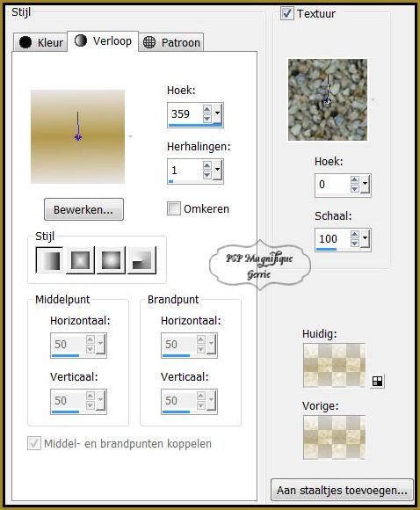Open the Herhalingen dropdown arrow
This screenshot has width=420, height=510.
tap(217, 170)
